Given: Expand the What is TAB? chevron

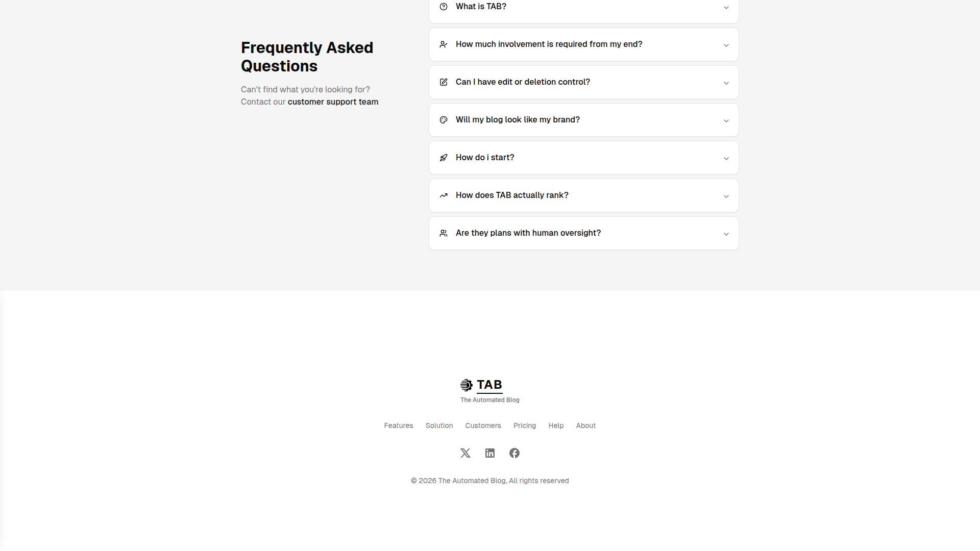Looking at the screenshot, I should (726, 8).
